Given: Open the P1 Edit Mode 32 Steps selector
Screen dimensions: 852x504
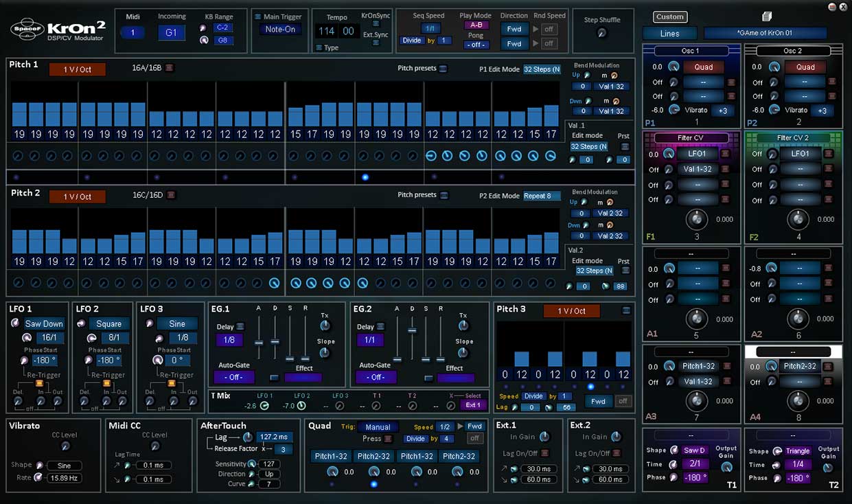Looking at the screenshot, I should [x=542, y=69].
